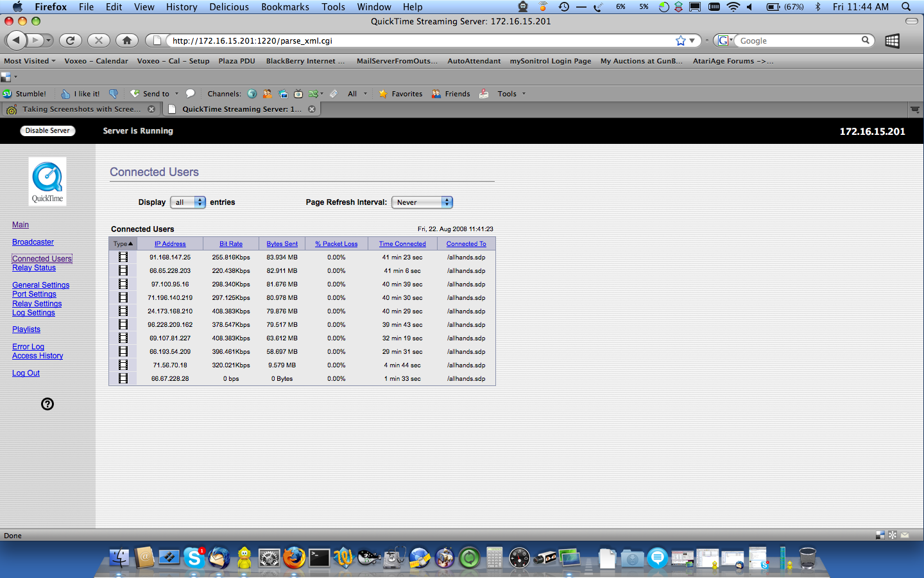Click the browser Home button

coord(127,40)
